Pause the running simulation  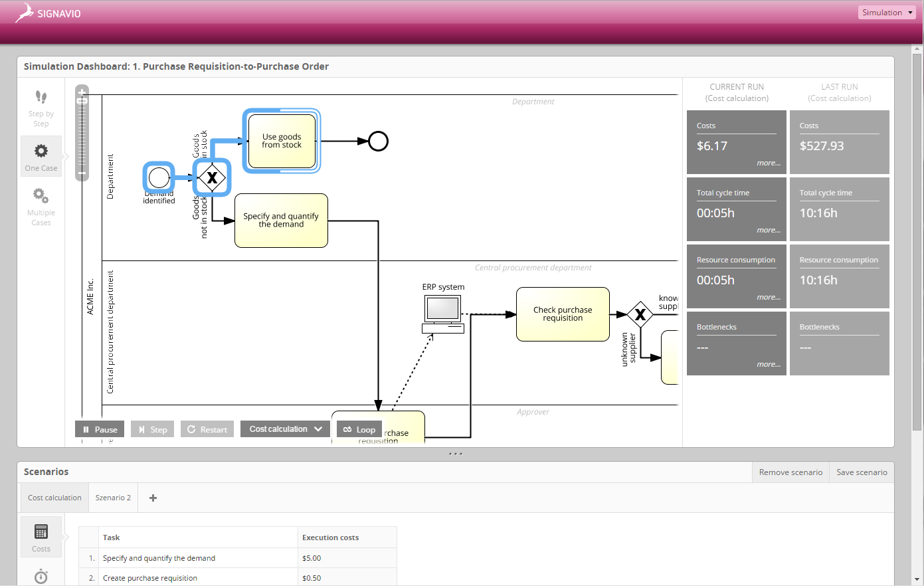(100, 429)
